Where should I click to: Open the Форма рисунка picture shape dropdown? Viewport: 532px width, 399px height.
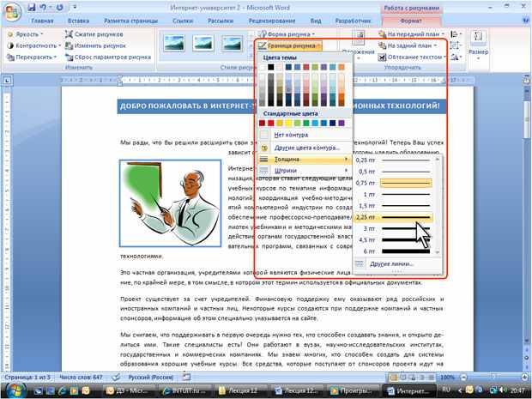[287, 34]
